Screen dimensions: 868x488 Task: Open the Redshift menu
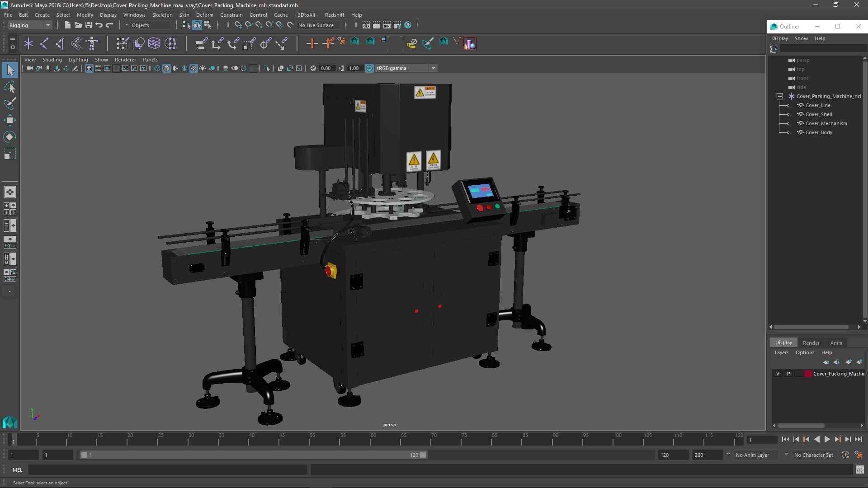coord(335,15)
